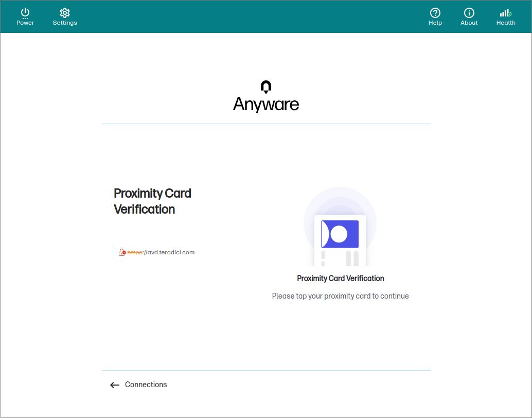Show About information
Screen dimensions: 532x418
(x=469, y=16)
